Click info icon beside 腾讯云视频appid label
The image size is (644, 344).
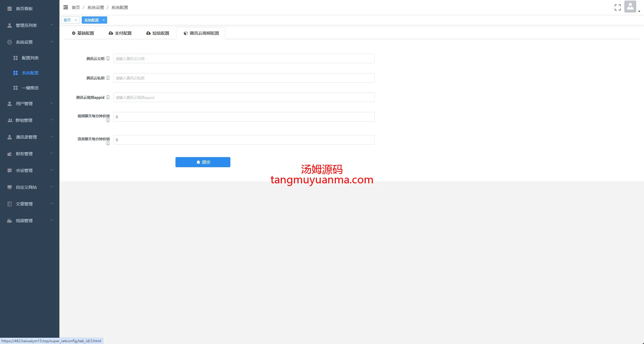(108, 97)
